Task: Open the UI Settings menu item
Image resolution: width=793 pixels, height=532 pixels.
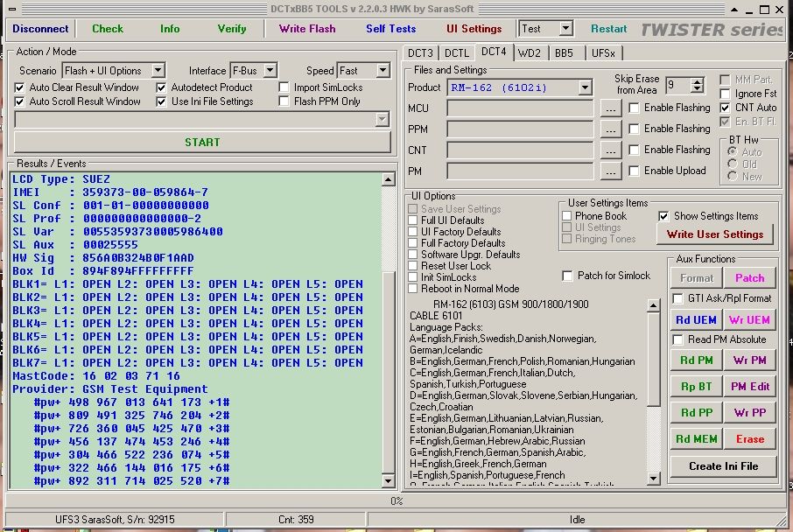Action: [474, 28]
